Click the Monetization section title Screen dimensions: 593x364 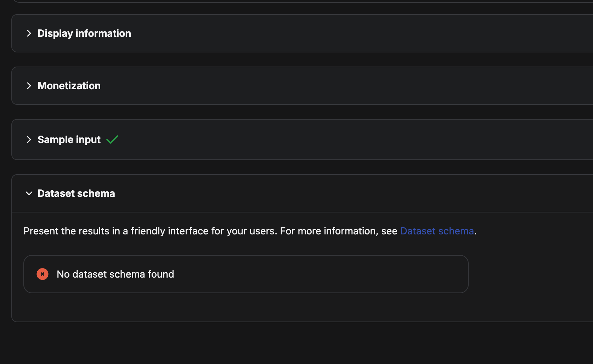click(x=69, y=86)
